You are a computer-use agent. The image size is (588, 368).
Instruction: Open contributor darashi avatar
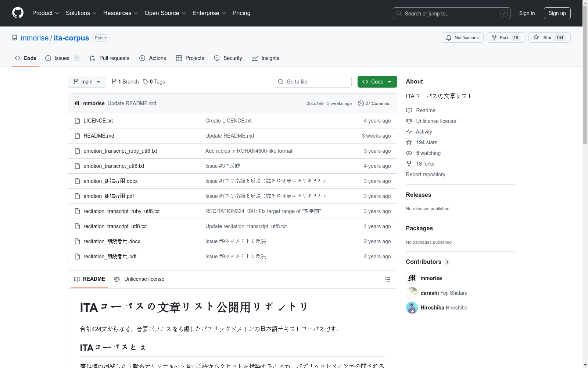(x=412, y=293)
